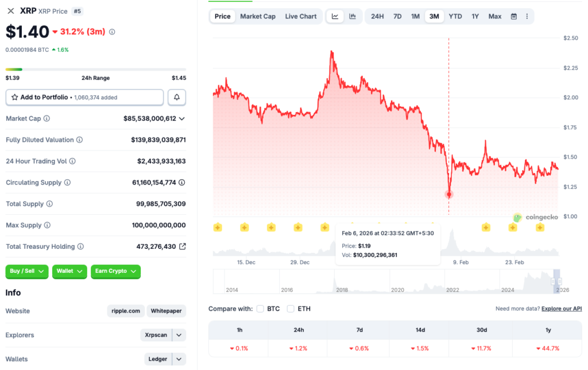Switch to candlestick chart icon

pyautogui.click(x=352, y=16)
